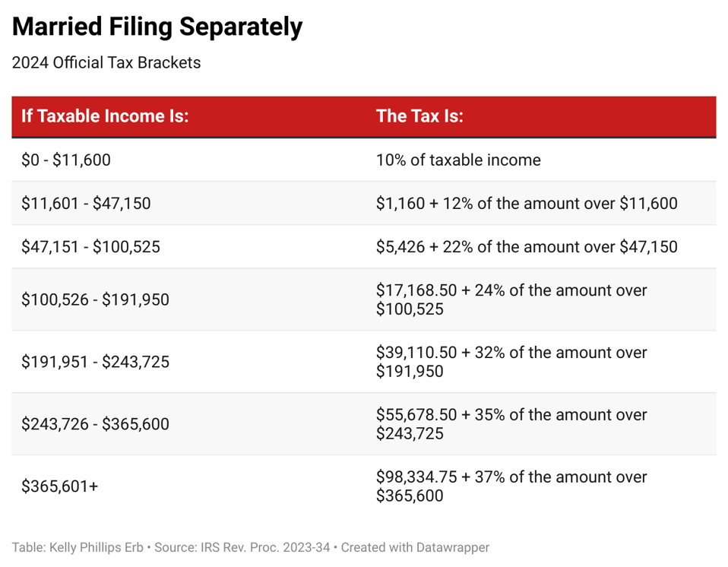728x567 pixels.
Task: Click the "$1,160 + 12%" tax cell
Action: pyautogui.click(x=527, y=204)
